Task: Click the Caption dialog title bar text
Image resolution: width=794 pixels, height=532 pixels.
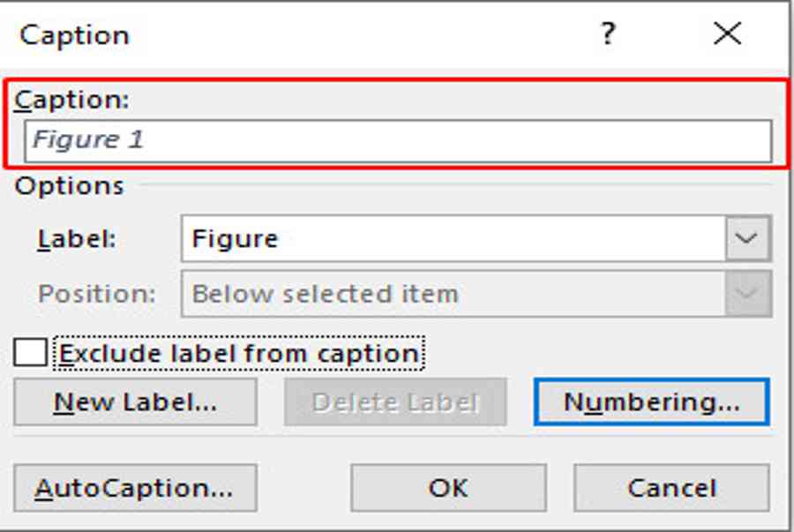Action: click(x=74, y=35)
